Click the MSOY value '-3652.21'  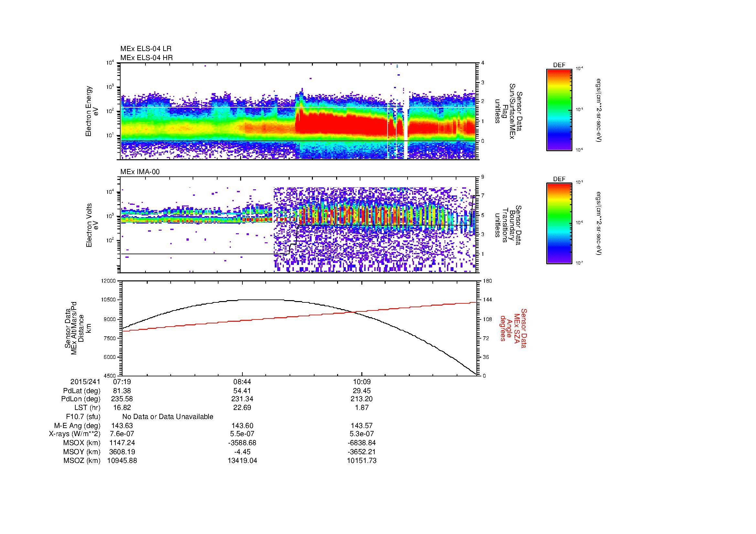point(362,452)
